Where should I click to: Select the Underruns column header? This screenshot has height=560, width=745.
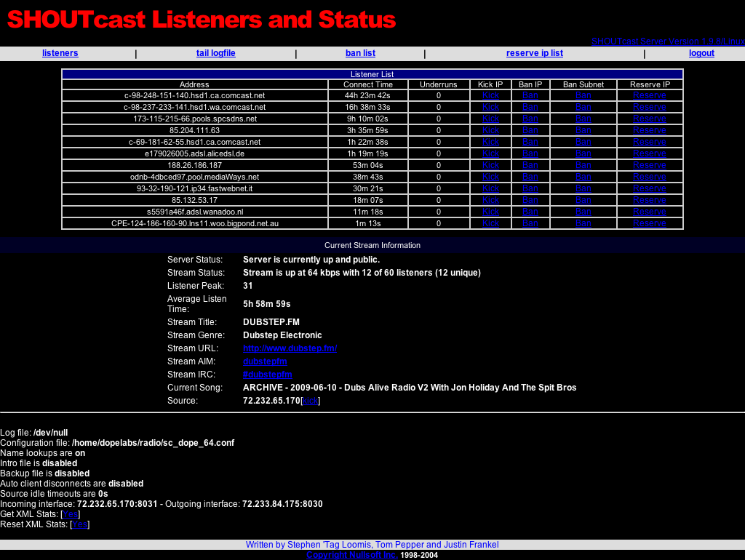[439, 84]
